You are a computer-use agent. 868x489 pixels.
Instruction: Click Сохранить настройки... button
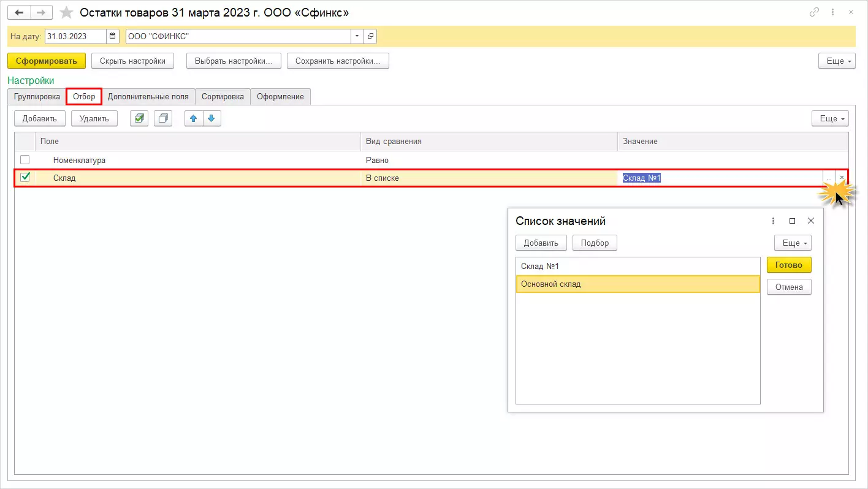point(338,61)
